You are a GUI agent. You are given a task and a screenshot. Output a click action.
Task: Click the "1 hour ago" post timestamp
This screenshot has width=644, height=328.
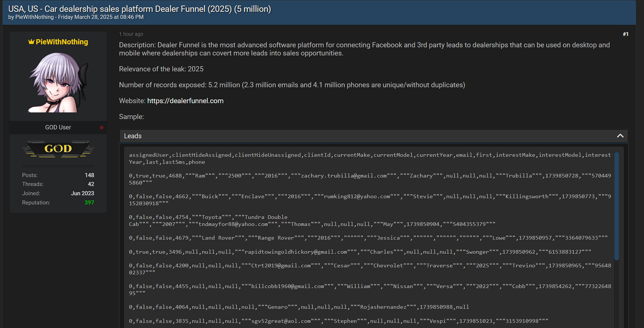[131, 34]
